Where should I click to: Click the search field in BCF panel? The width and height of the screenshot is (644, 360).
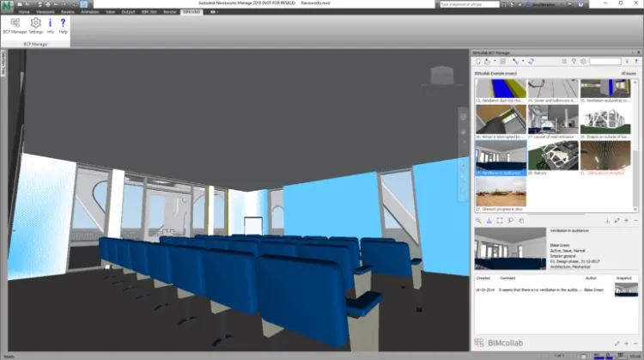(x=605, y=62)
